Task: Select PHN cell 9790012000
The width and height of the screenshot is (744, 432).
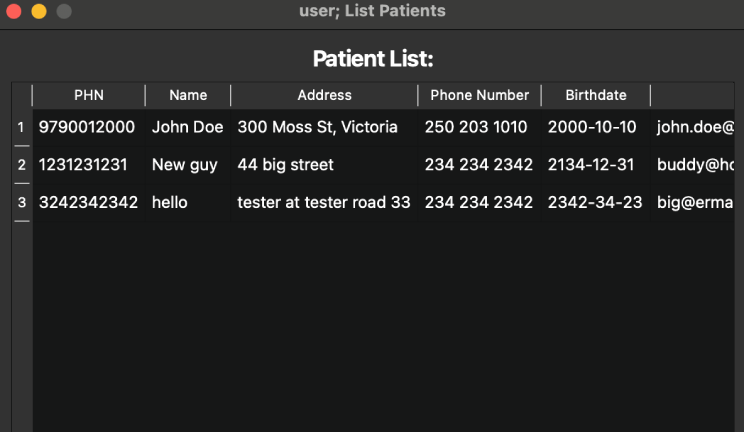Action: [89, 127]
